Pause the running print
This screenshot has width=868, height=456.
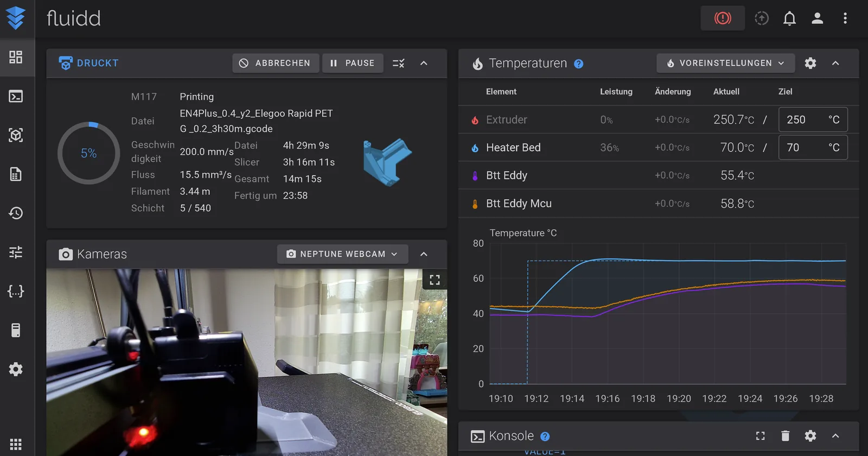[x=353, y=63]
